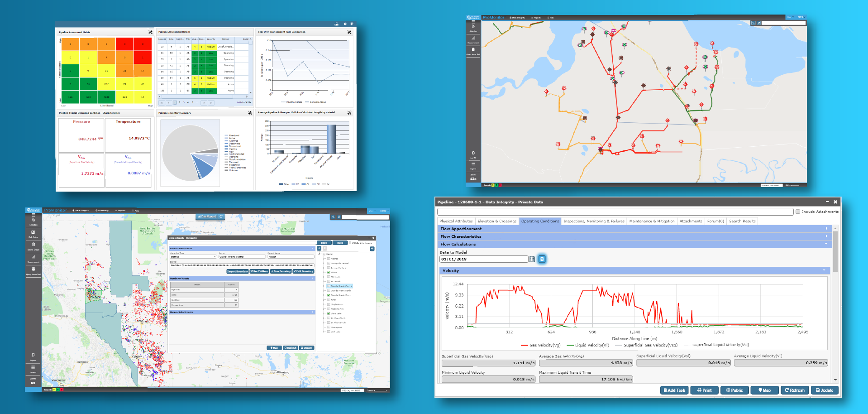Click the hierarchy icon in dashboard header
The width and height of the screenshot is (868, 414).
click(x=336, y=24)
